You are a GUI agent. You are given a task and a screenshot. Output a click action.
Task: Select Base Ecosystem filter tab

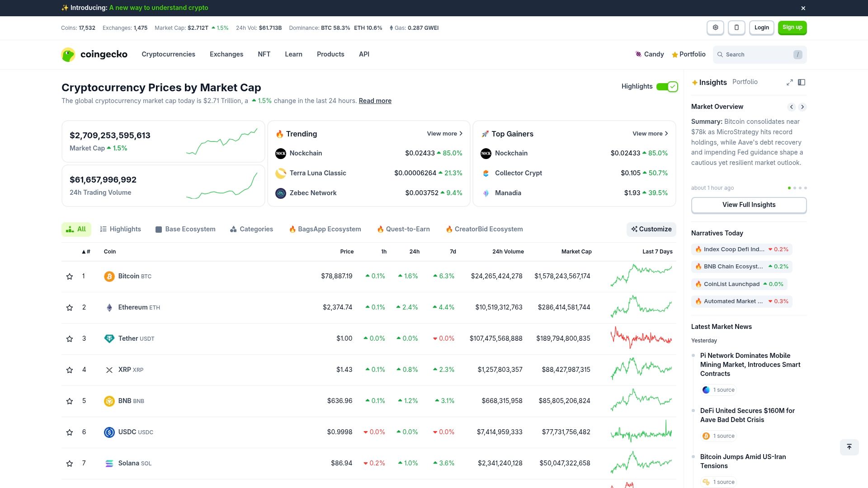pos(185,230)
